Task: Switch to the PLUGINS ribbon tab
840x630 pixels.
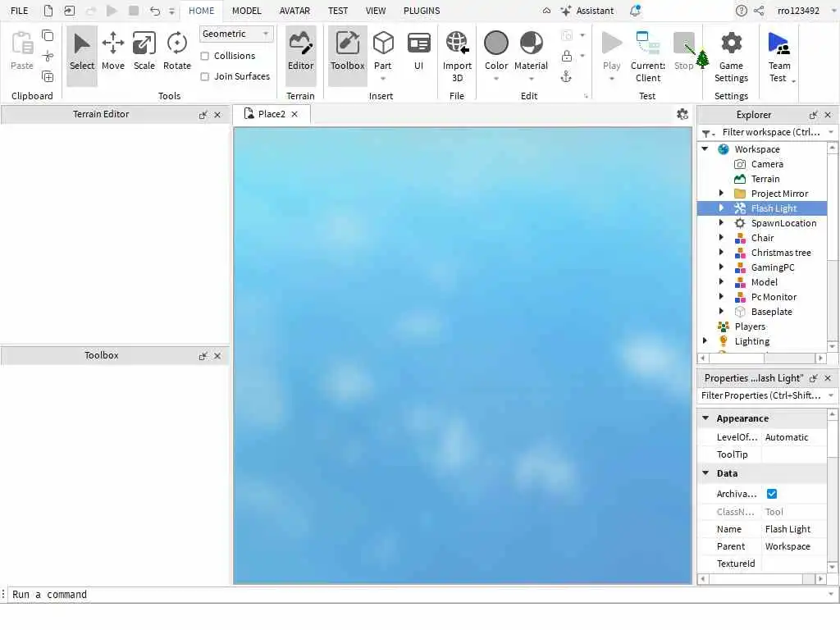Action: click(x=422, y=11)
